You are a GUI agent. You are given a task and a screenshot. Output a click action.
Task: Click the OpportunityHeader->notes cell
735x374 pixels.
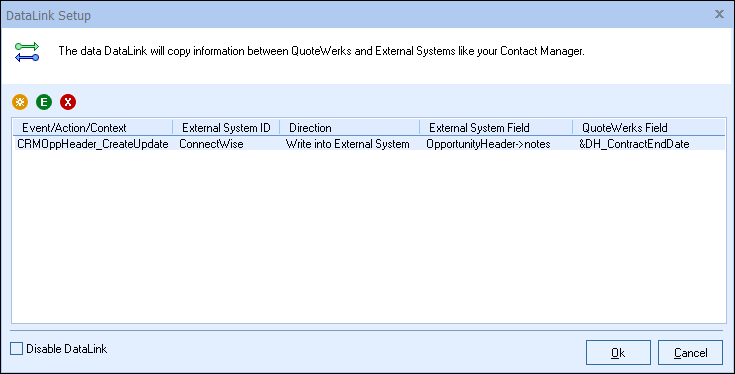coord(488,144)
